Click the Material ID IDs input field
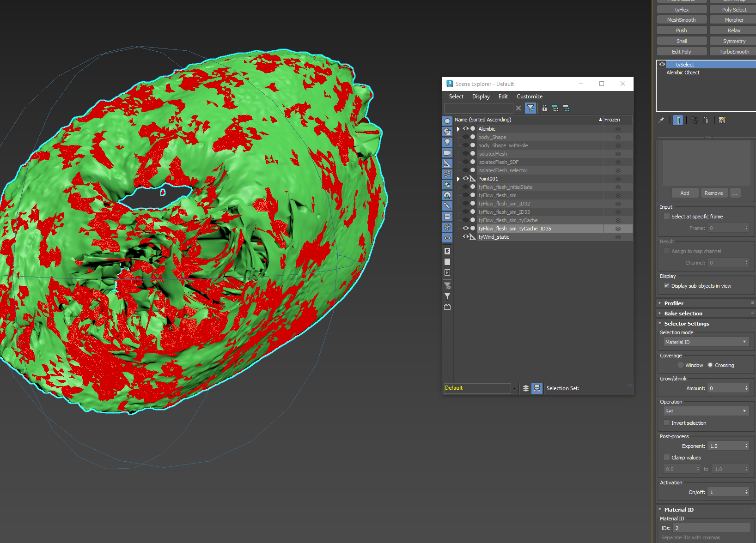Viewport: 756px width, 543px height. pos(711,528)
